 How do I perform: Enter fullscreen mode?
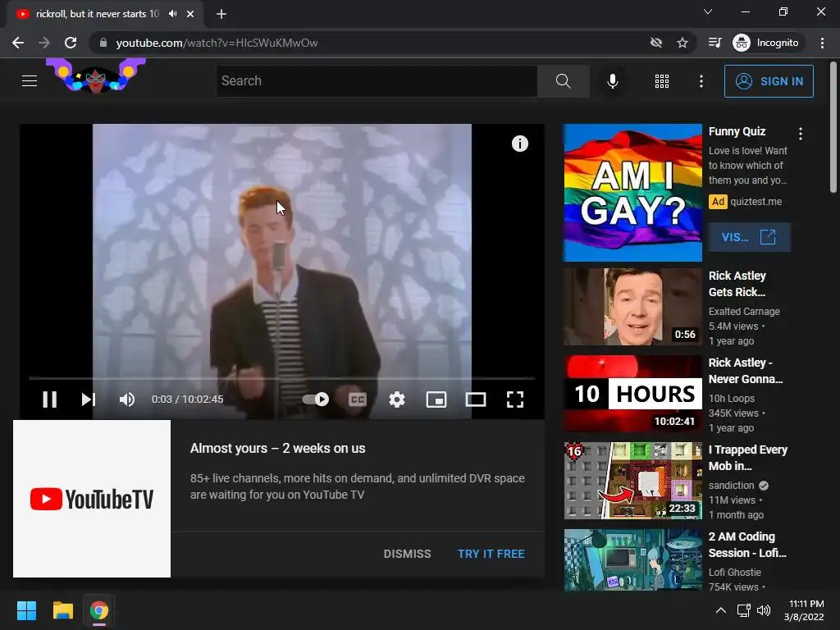[515, 399]
